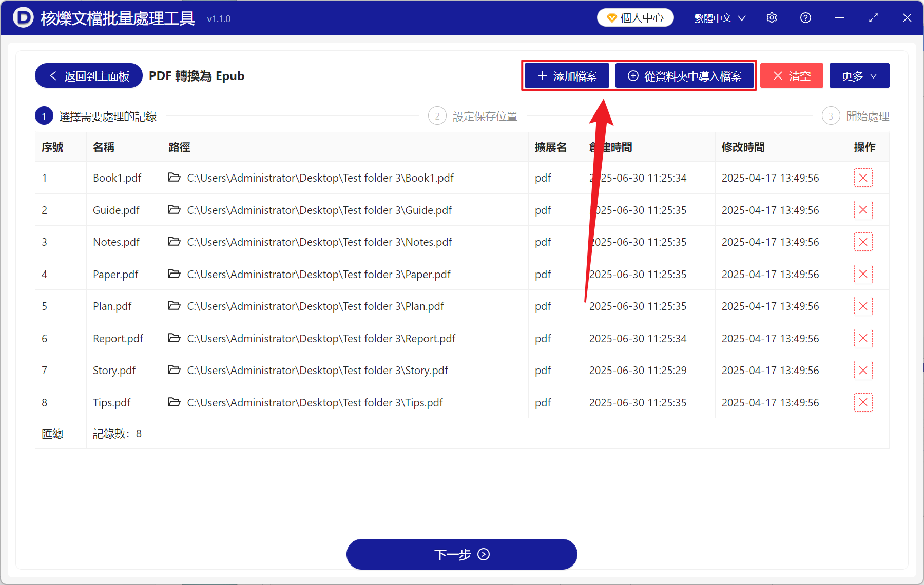Click the 下一步 button at the bottom
Screen dimensions: 924x585
461,554
